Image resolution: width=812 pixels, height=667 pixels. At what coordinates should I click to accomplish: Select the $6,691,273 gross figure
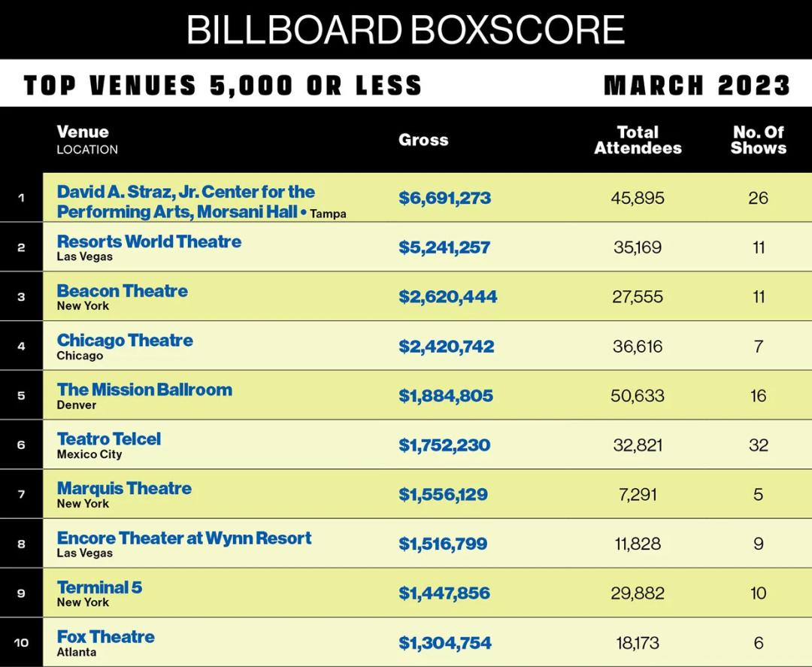click(445, 198)
